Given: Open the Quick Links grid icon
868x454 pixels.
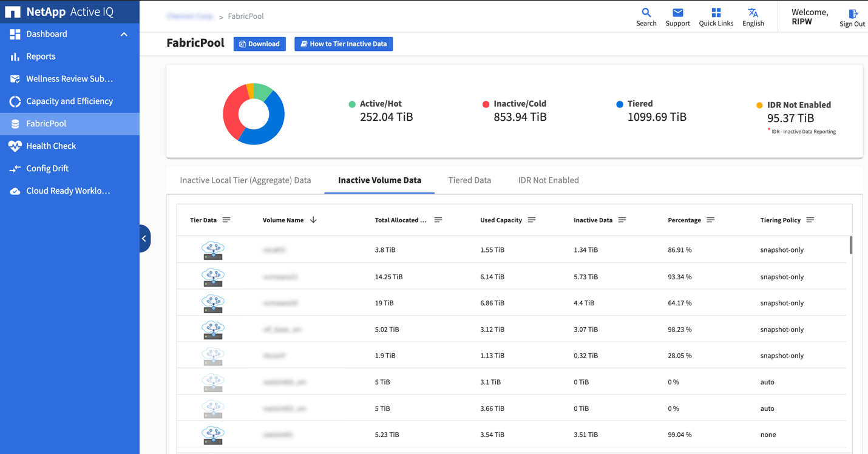Looking at the screenshot, I should (x=716, y=13).
